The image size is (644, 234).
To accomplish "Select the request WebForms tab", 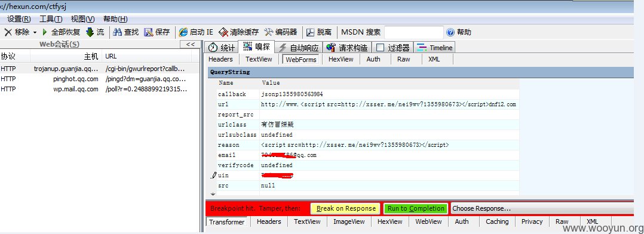I will pyautogui.click(x=301, y=60).
